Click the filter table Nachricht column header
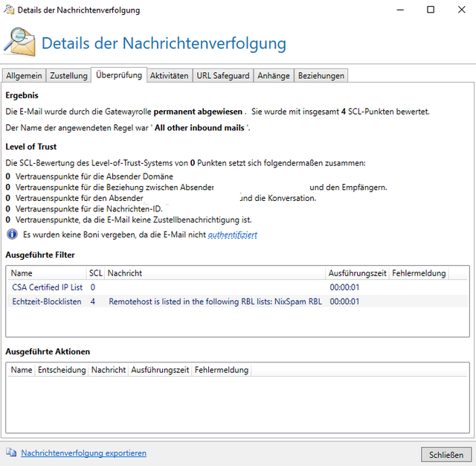The height and width of the screenshot is (466, 476). click(215, 273)
